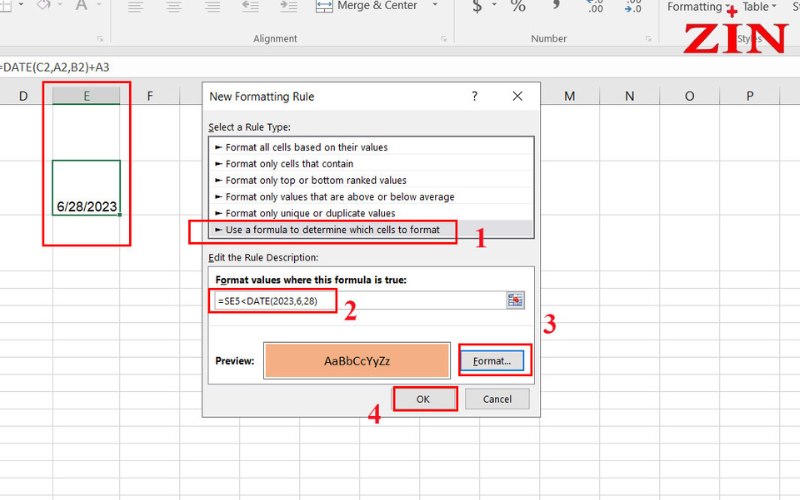The image size is (800, 500).
Task: Close the New Formatting Rule dialog
Action: [517, 96]
